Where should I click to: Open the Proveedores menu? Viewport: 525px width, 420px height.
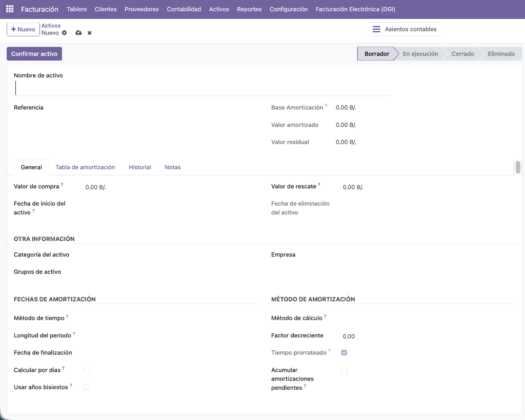click(x=142, y=9)
